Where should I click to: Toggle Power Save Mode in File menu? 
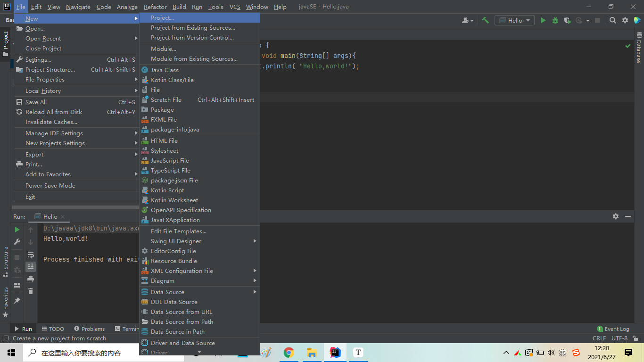(x=76, y=186)
